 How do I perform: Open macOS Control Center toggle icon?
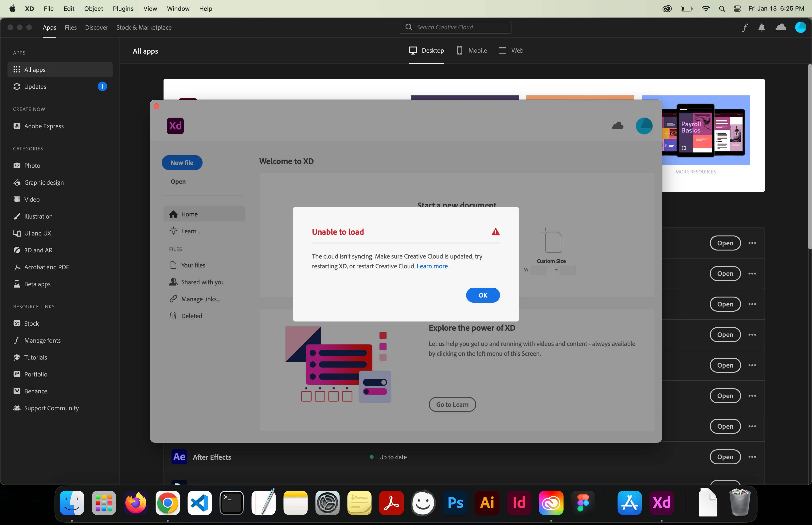(737, 9)
